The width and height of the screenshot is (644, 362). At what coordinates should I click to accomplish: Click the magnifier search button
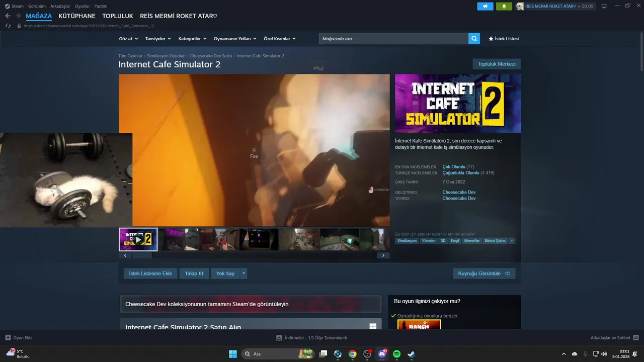pos(474,39)
